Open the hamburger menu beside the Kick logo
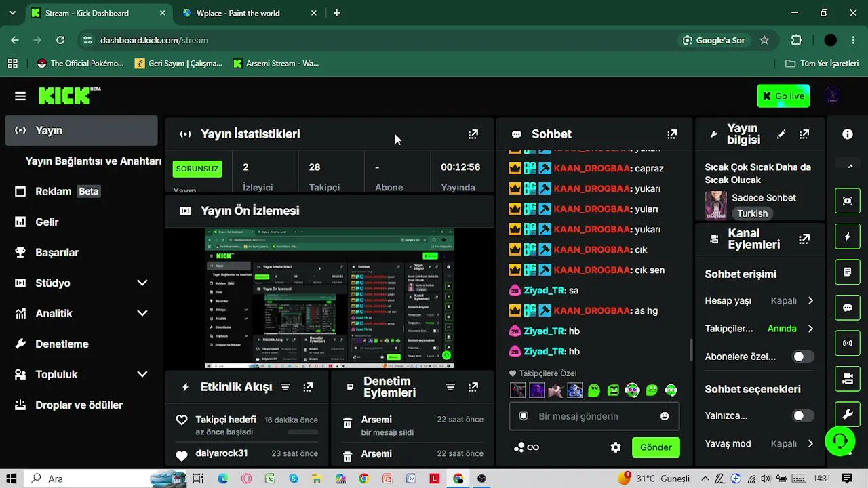The height and width of the screenshot is (488, 868). 20,96
